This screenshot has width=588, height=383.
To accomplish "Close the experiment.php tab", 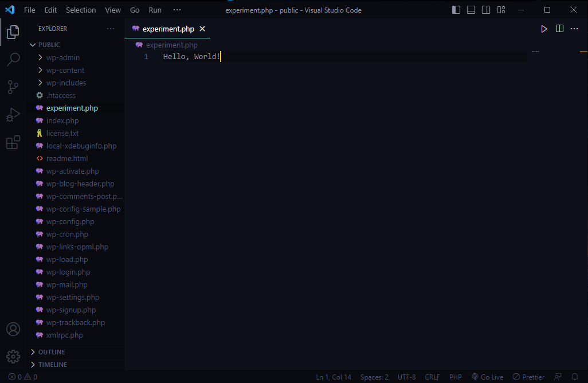I will click(202, 29).
